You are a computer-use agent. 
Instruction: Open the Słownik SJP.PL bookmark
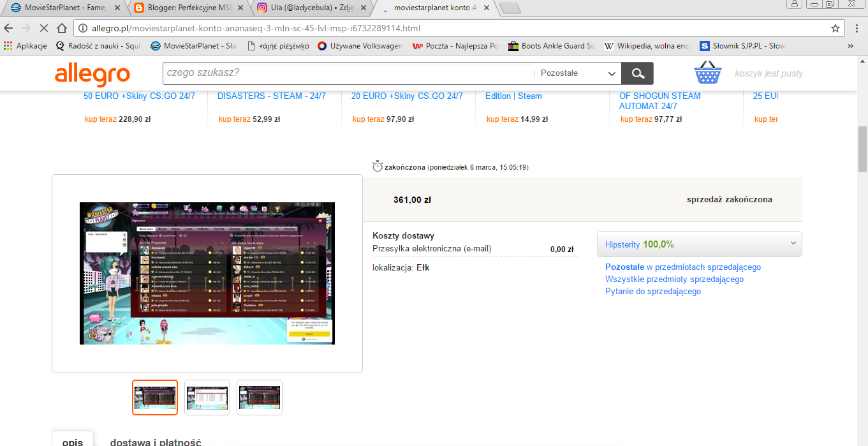pyautogui.click(x=744, y=46)
